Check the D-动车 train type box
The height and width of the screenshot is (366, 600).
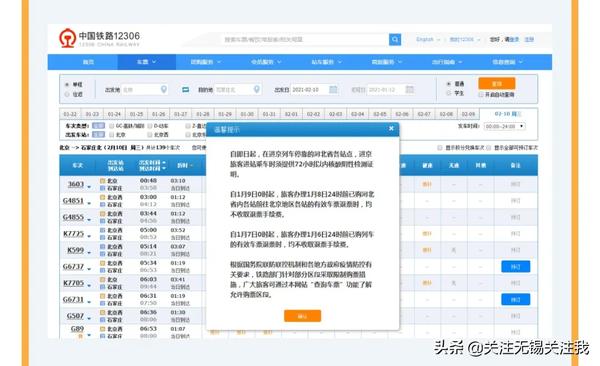click(150, 126)
